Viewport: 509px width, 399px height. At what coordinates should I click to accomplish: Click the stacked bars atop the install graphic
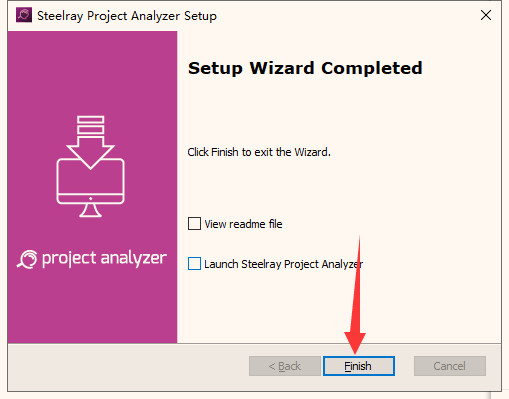click(90, 125)
